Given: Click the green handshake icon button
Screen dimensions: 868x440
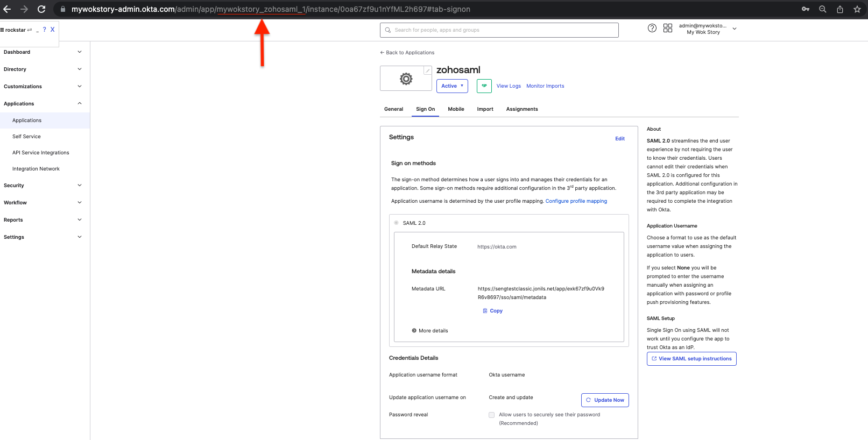Looking at the screenshot, I should coord(484,86).
